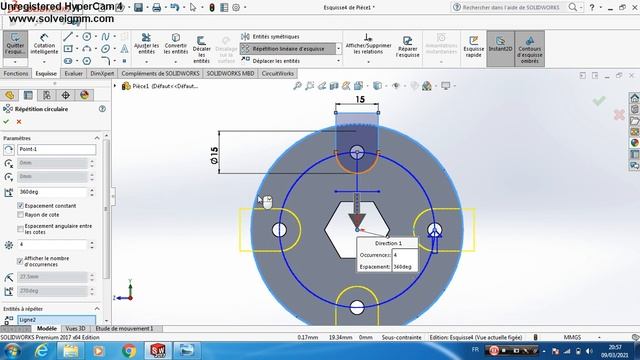Collapse the Entités à répéter section

[97, 309]
